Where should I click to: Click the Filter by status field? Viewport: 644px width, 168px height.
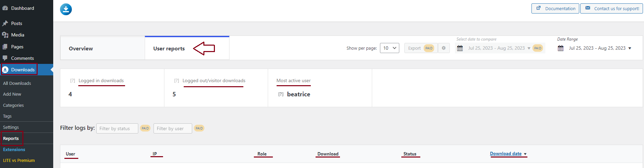click(117, 128)
